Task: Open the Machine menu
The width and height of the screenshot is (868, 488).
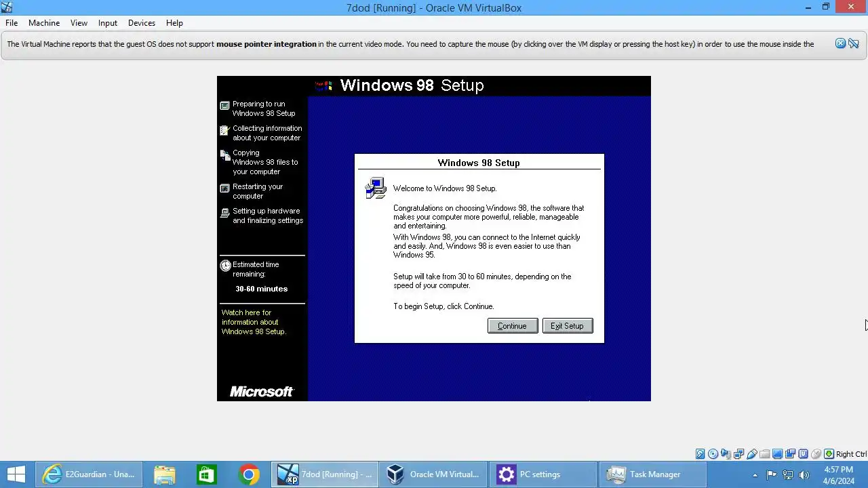Action: (44, 22)
